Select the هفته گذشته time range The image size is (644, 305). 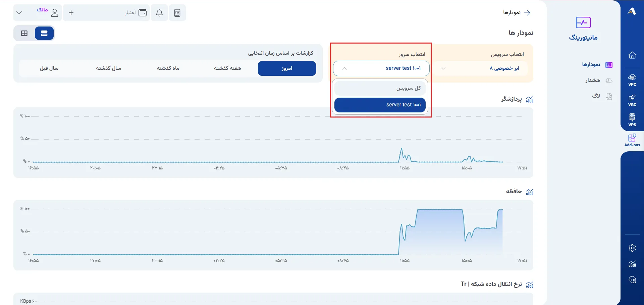(227, 68)
